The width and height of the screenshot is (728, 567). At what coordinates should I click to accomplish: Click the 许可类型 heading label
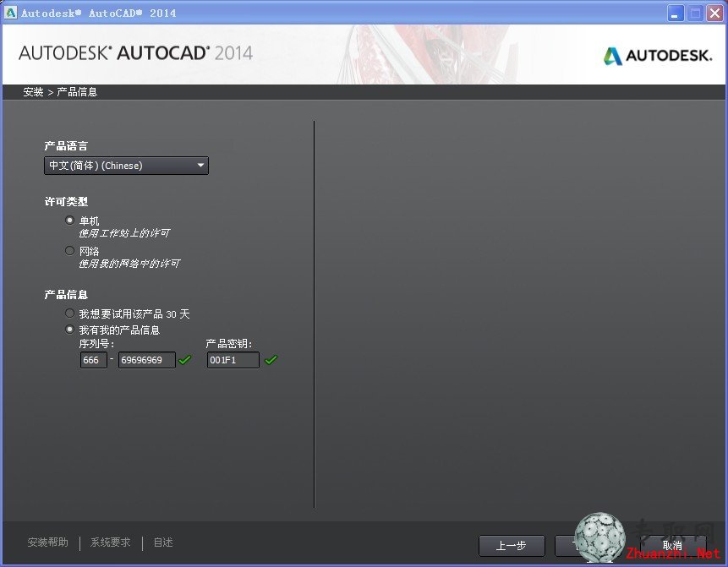coord(66,202)
